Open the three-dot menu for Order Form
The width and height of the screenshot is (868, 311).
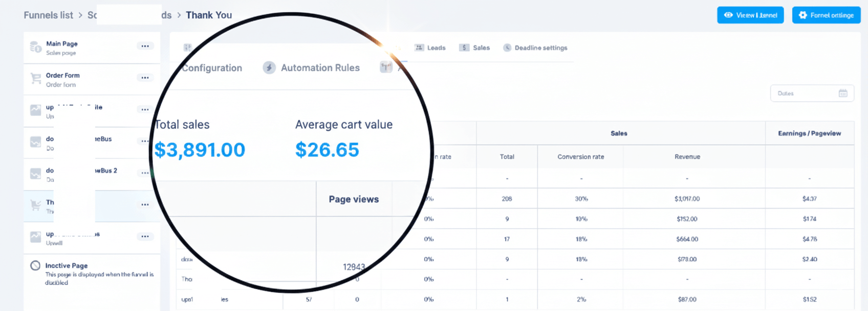point(145,78)
